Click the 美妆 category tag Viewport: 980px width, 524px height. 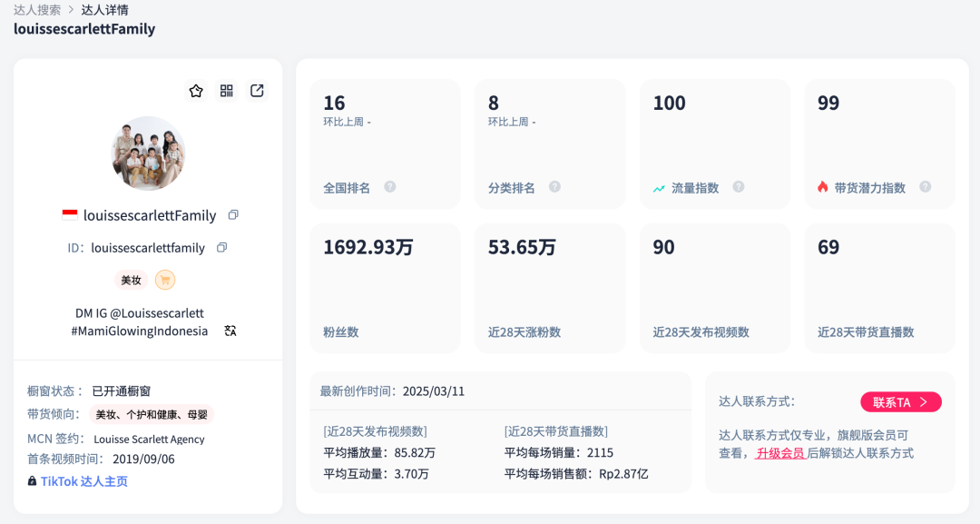(x=132, y=280)
